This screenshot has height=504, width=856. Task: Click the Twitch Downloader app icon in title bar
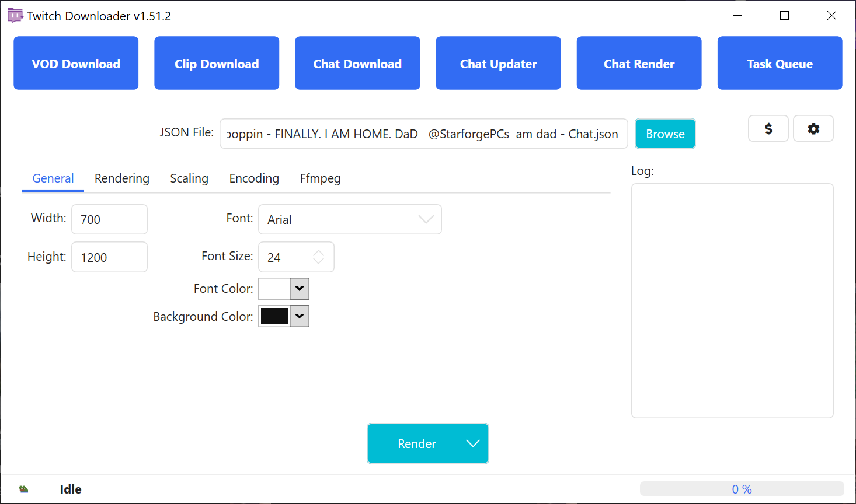[15, 16]
